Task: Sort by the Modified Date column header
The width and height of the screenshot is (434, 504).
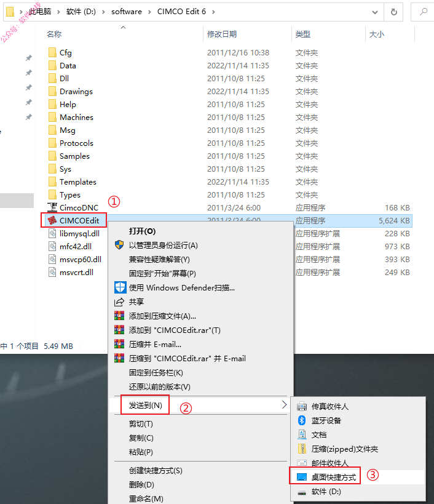Action: coord(222,34)
